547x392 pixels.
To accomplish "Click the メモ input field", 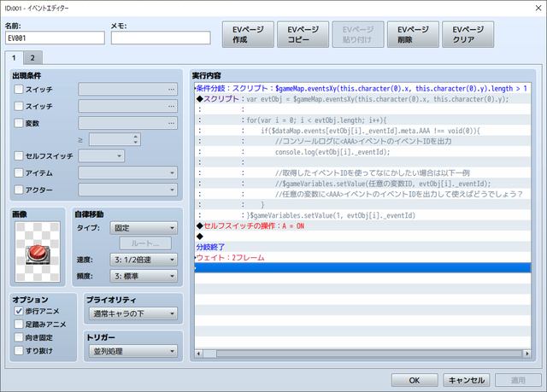I will point(161,38).
